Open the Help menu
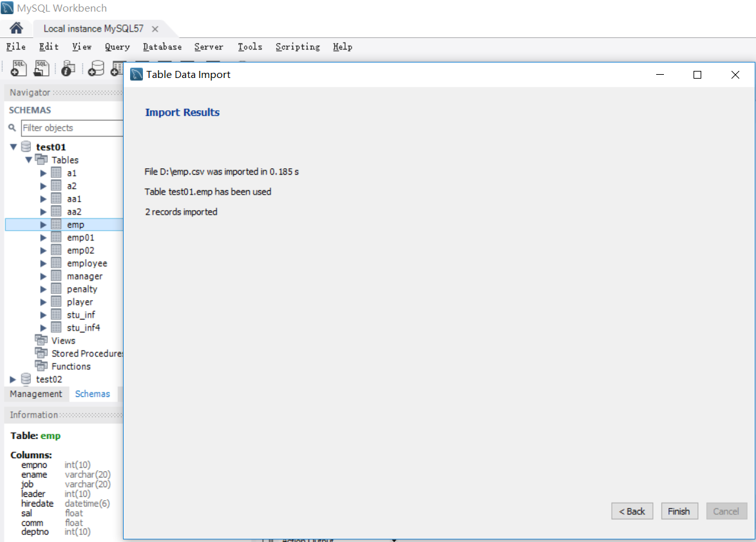This screenshot has height=542, width=756. tap(343, 47)
